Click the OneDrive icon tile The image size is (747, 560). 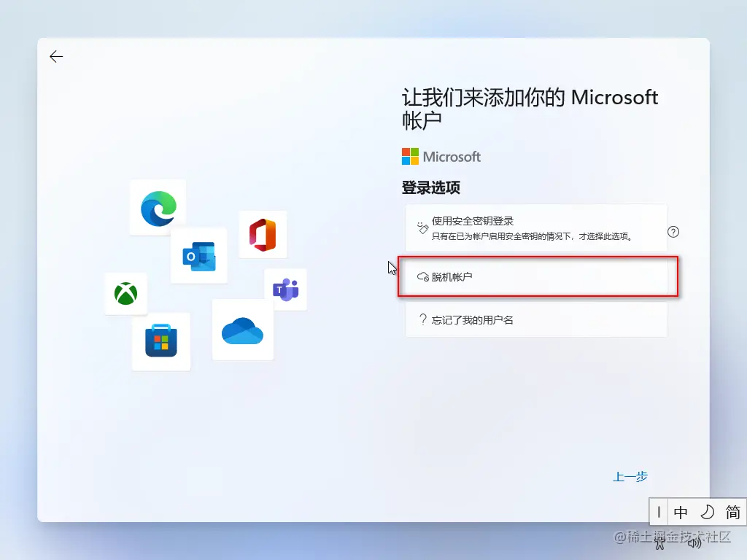tap(242, 330)
